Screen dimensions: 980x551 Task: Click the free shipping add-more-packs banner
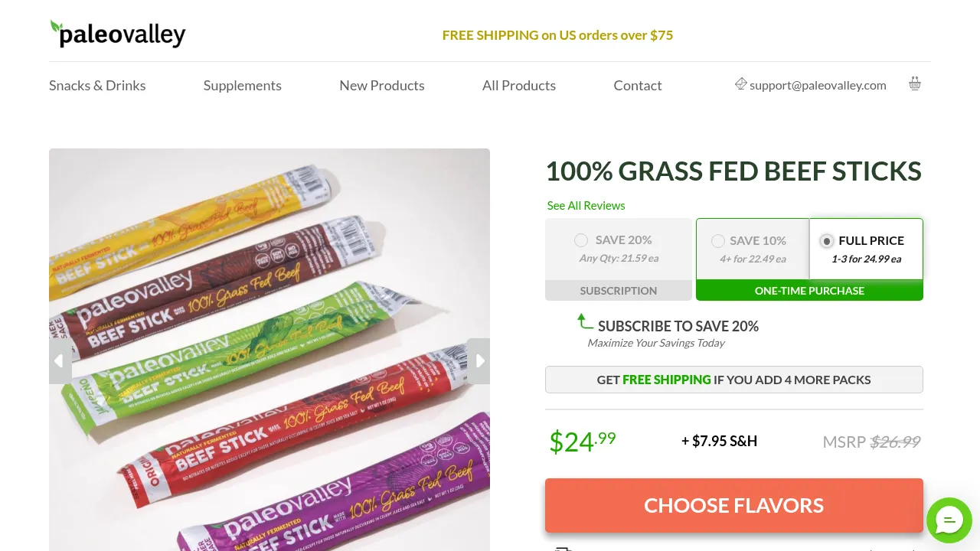tap(733, 380)
